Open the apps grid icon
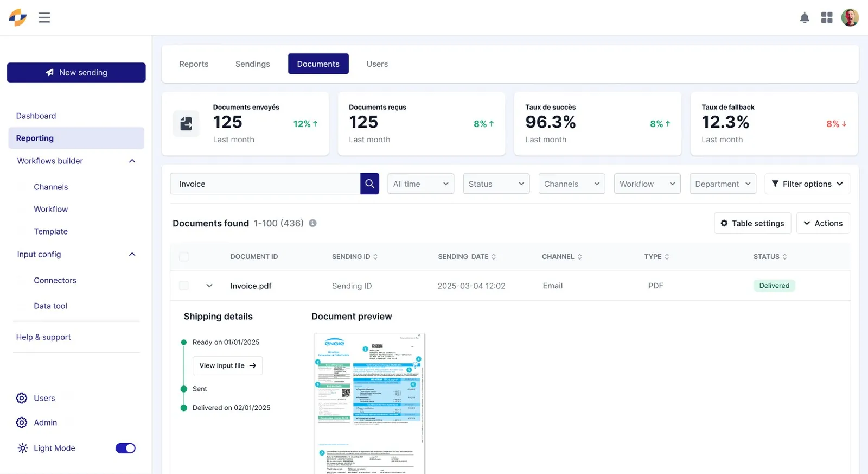 click(827, 18)
